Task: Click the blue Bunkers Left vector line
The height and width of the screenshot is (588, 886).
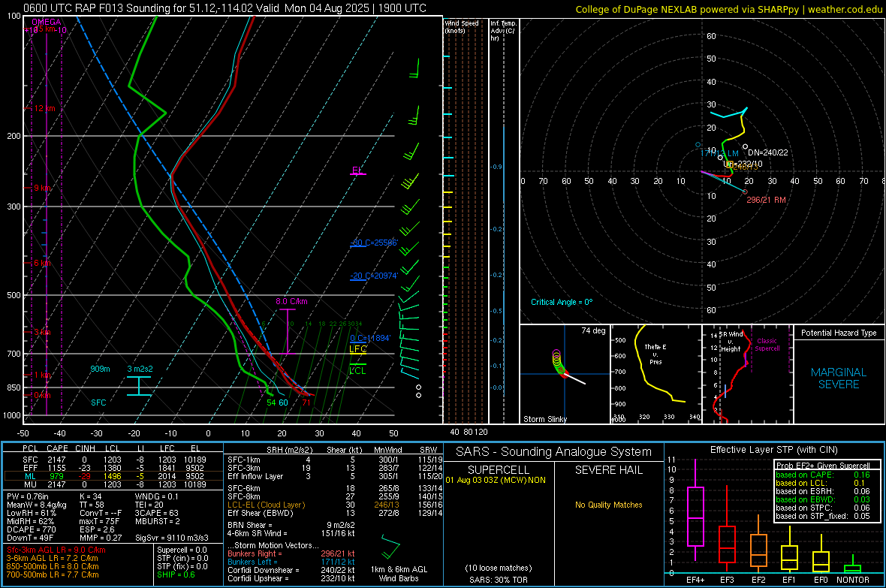Action: [x=291, y=562]
